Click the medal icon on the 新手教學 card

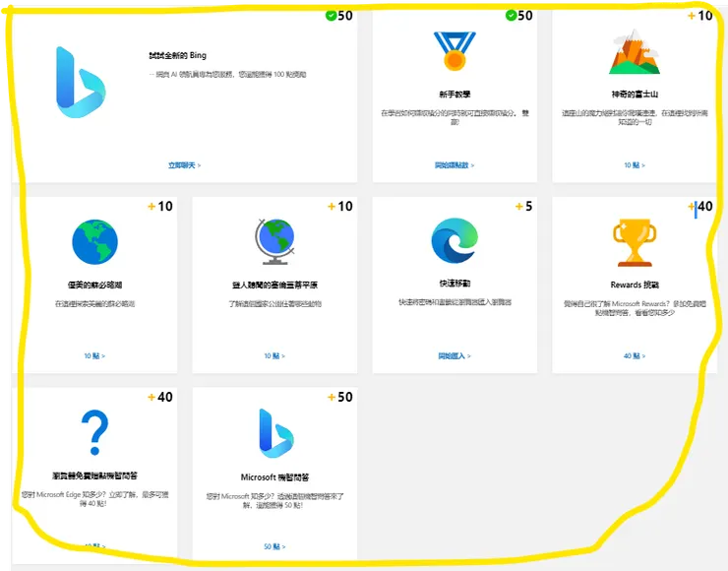tap(455, 51)
